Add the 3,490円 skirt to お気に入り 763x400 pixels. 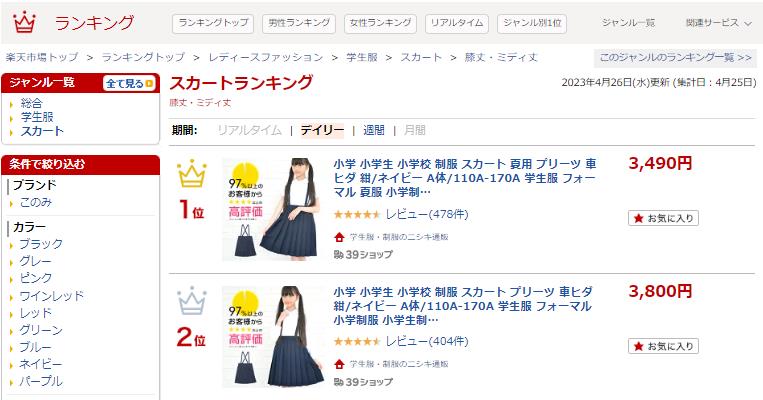[663, 218]
